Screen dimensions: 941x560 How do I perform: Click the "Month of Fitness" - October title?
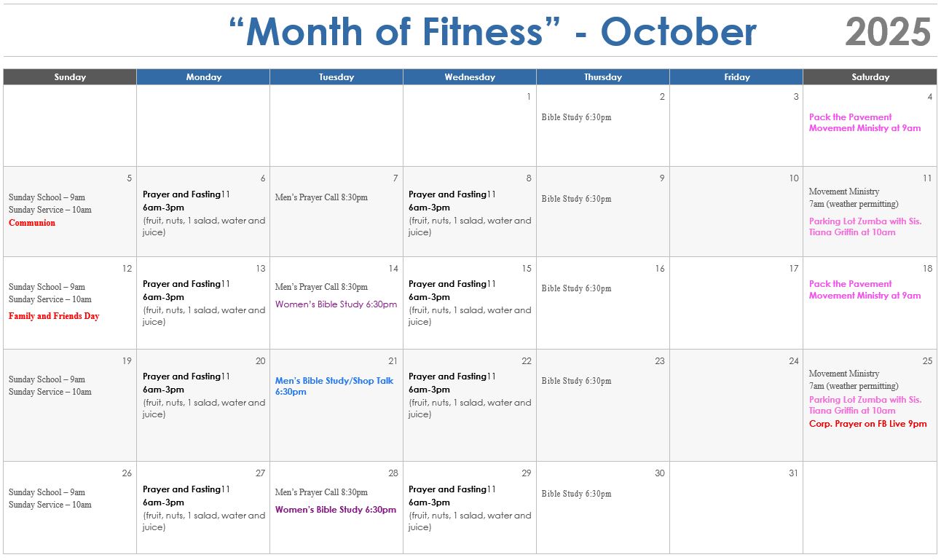coord(492,32)
